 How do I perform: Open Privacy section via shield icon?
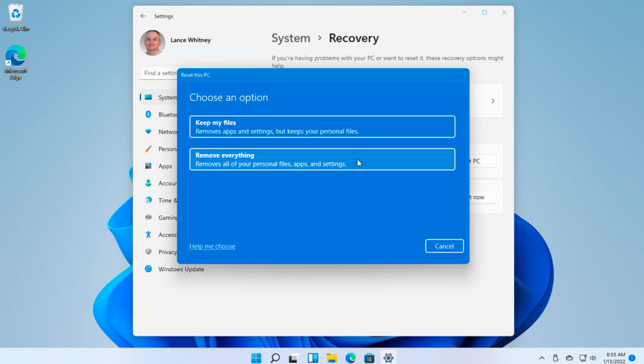point(148,252)
